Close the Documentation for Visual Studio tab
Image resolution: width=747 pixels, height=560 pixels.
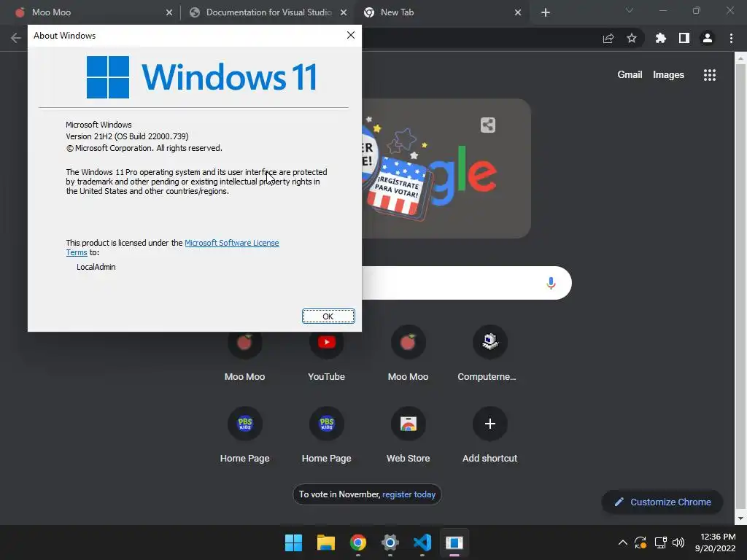click(344, 12)
